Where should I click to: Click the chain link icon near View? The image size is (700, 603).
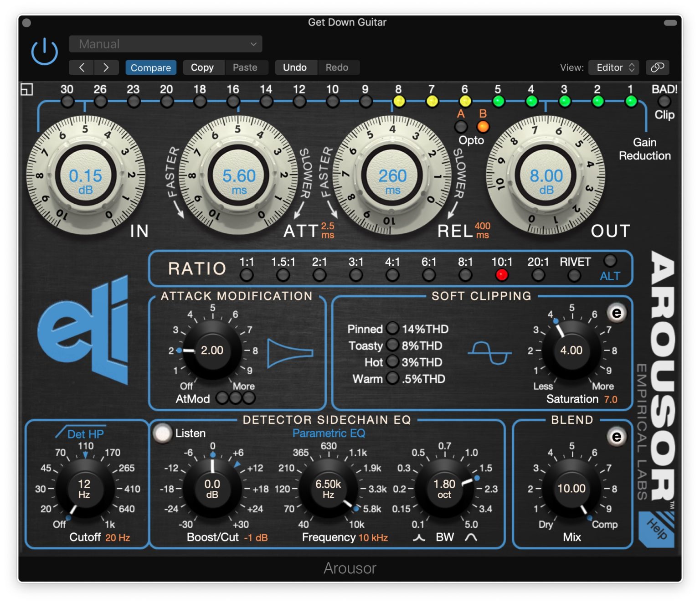657,67
